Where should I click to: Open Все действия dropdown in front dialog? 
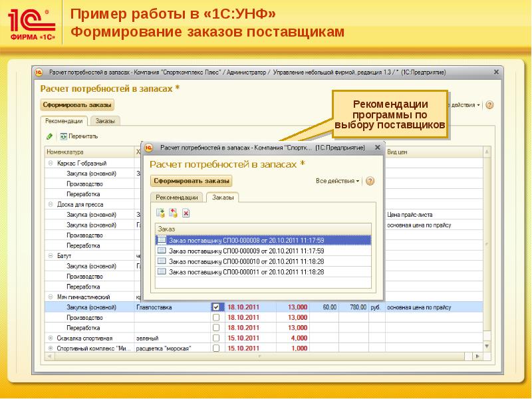[x=337, y=181]
